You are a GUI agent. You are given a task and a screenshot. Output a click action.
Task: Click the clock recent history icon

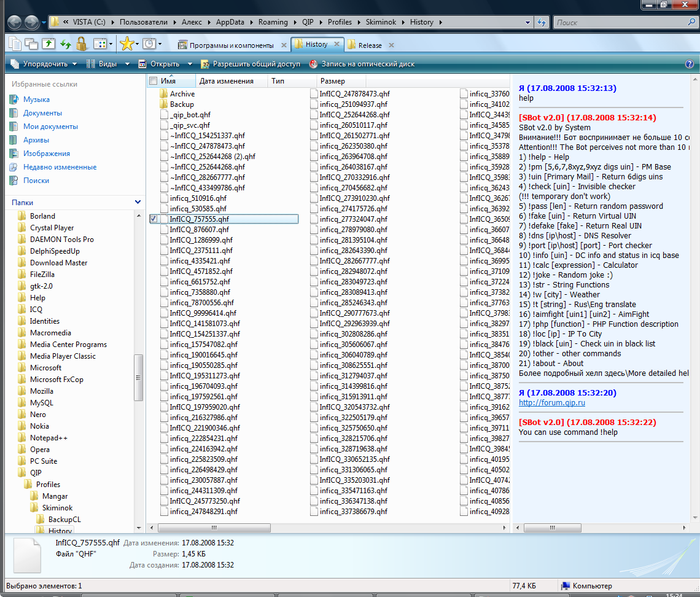[149, 44]
